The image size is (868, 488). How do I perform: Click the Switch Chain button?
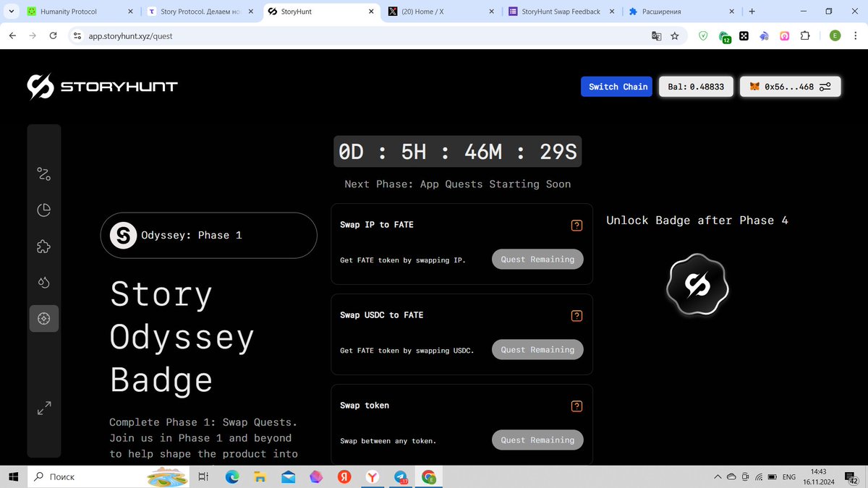(618, 87)
